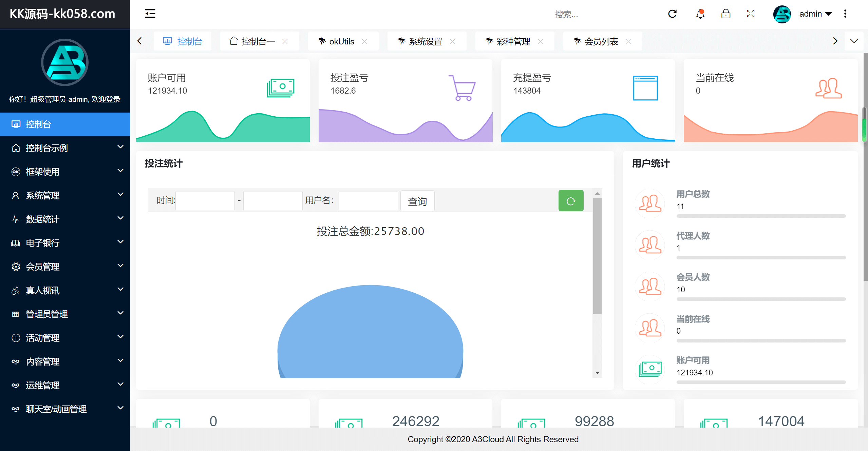Expand the 系统管理 sidebar menu
Image resolution: width=868 pixels, height=451 pixels.
pos(65,195)
